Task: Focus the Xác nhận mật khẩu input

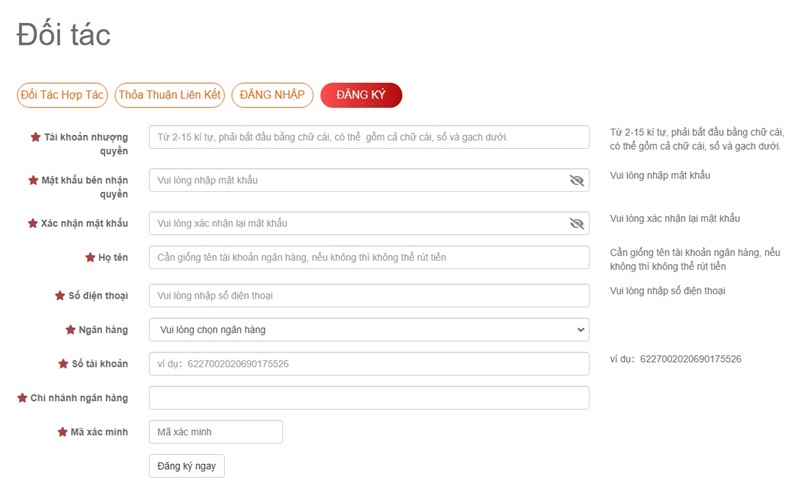Action: pos(369,223)
